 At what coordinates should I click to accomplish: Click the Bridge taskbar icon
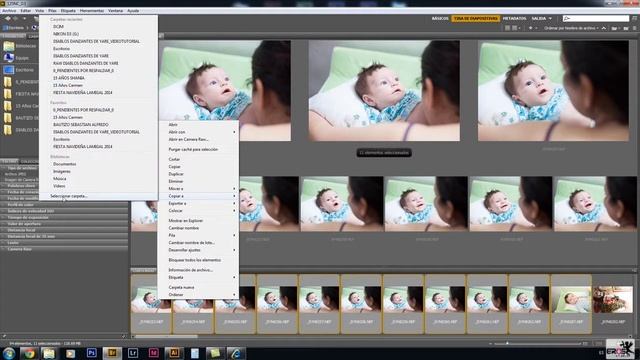[112, 353]
